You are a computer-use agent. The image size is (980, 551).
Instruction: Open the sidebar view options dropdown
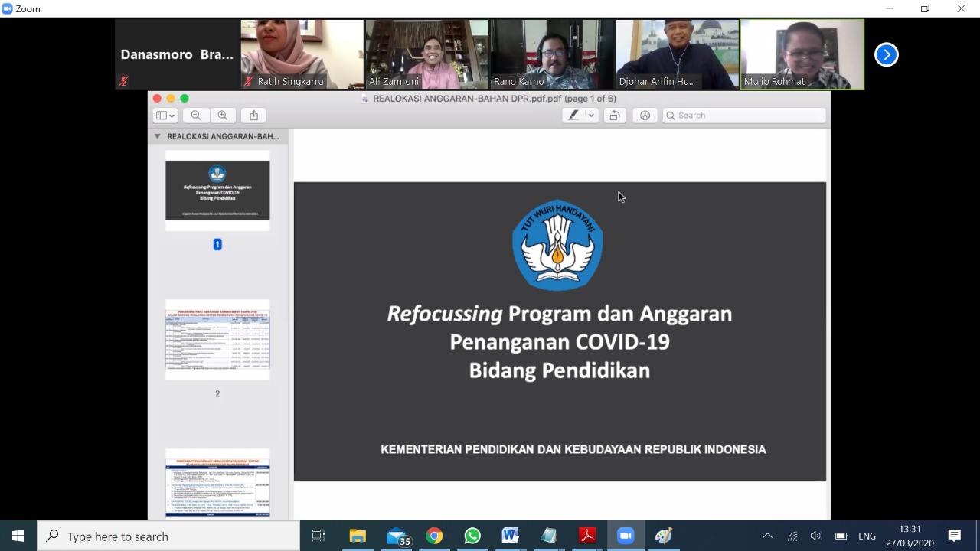[165, 116]
